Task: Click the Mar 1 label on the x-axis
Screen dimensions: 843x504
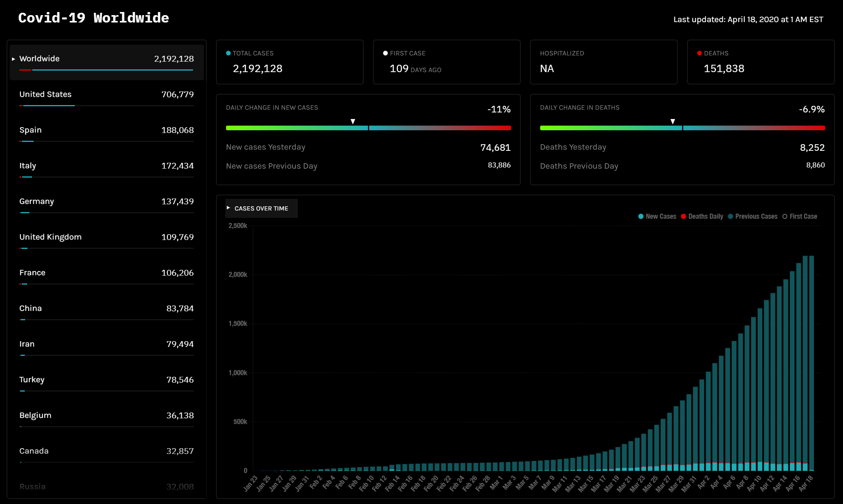Action: click(x=496, y=482)
